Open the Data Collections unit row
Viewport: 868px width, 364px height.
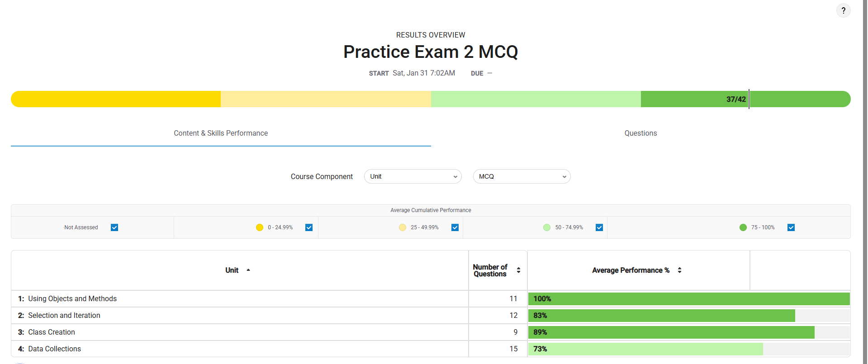[x=54, y=349]
